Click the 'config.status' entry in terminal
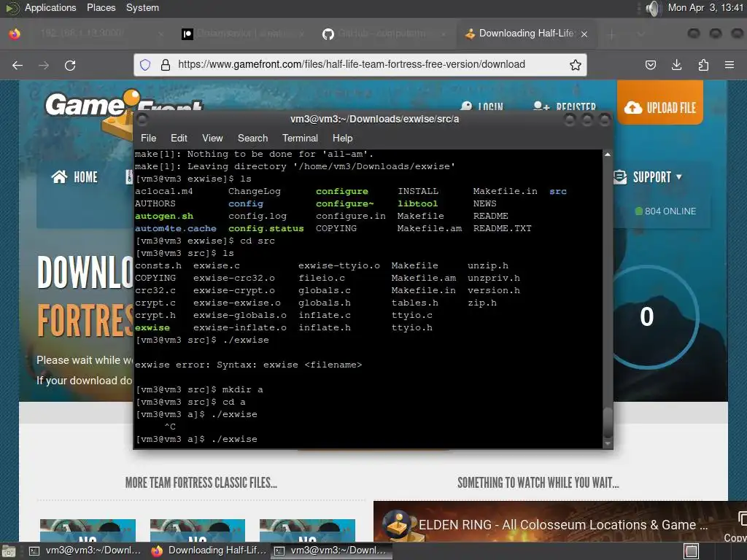Screen dimensions: 747x560 pyautogui.click(x=266, y=228)
